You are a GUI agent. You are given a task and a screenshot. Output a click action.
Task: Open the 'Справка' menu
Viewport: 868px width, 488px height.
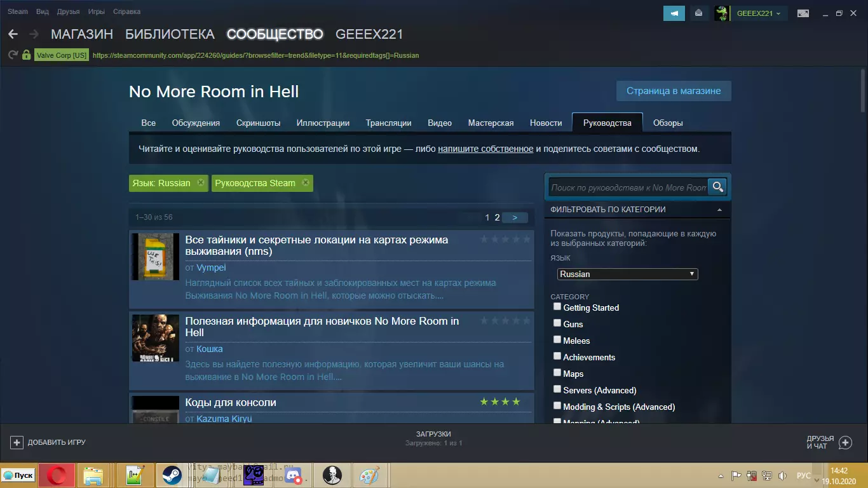(127, 11)
